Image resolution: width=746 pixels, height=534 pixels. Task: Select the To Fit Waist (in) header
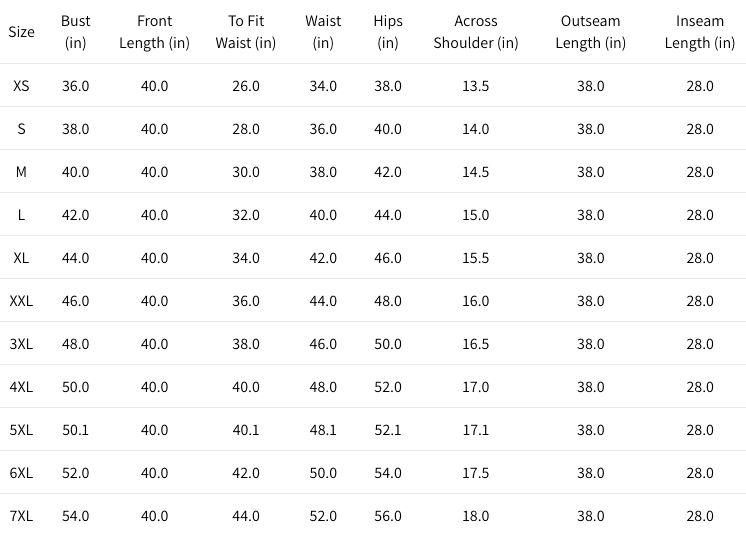coord(245,32)
